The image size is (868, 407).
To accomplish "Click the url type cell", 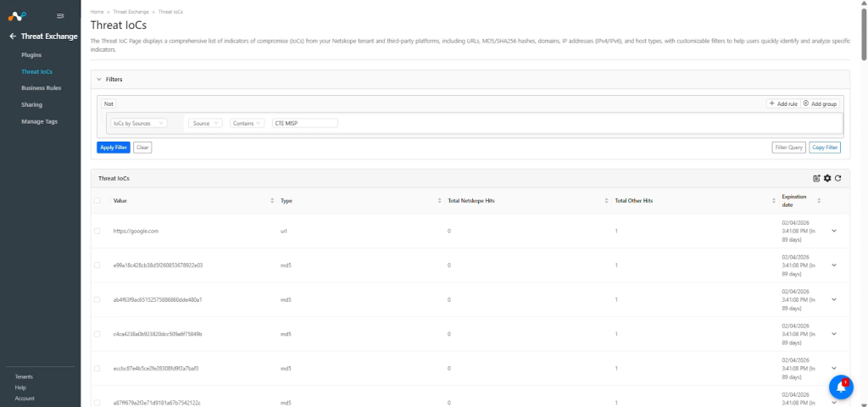I will pyautogui.click(x=283, y=231).
